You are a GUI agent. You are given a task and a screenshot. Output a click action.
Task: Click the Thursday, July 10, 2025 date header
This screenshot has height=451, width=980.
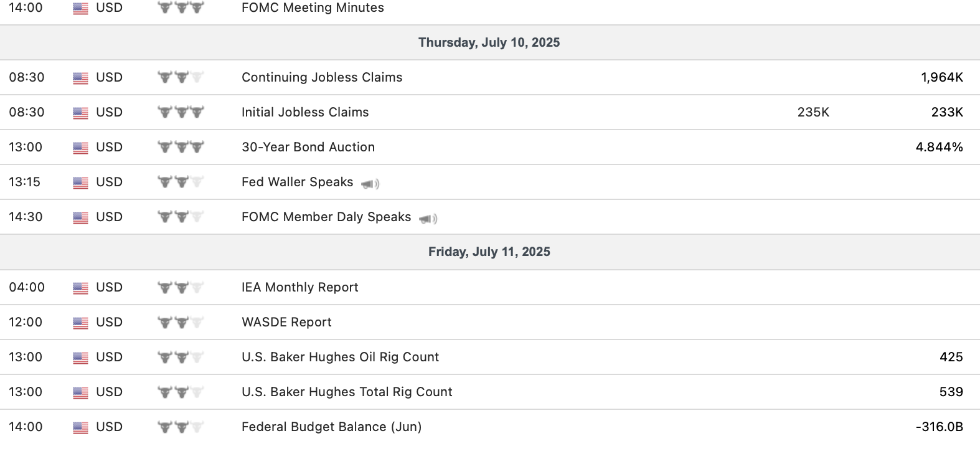489,43
